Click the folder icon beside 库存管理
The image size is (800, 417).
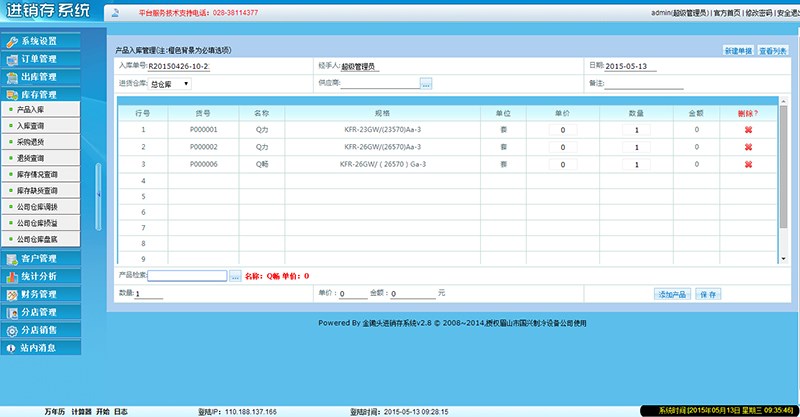click(x=11, y=95)
